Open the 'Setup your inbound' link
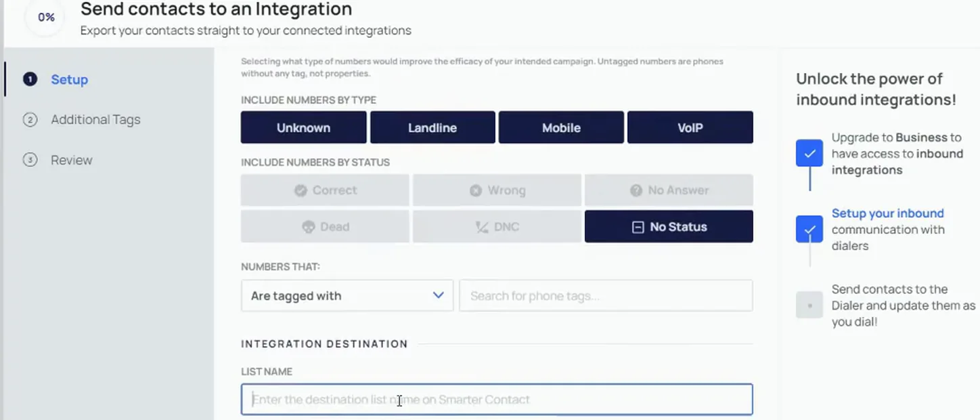Viewport: 980px width, 420px height. (x=887, y=213)
